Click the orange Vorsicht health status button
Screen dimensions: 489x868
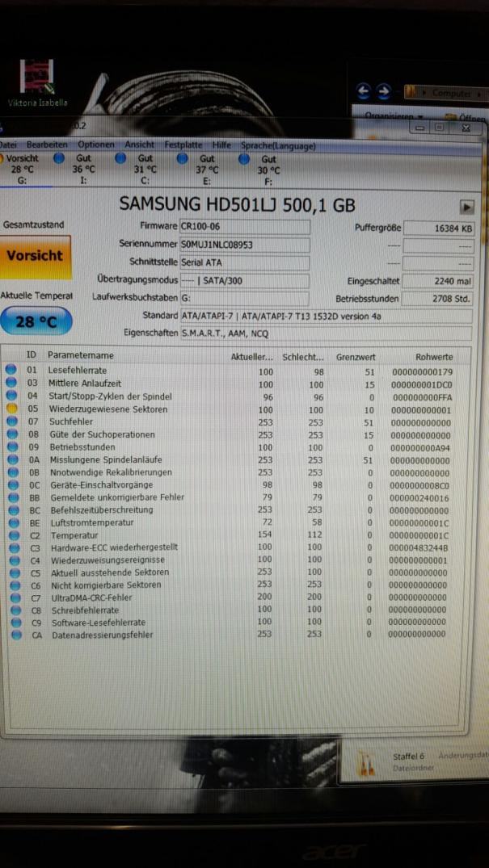[x=36, y=256]
